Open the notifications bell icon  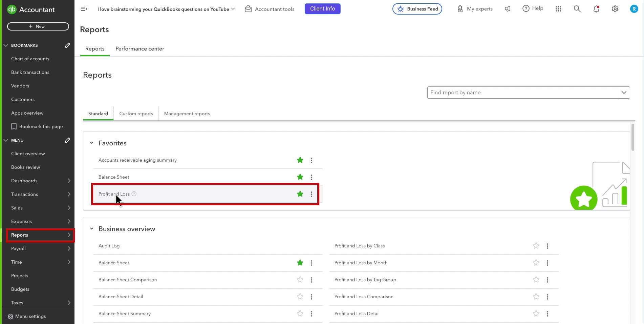click(x=596, y=9)
